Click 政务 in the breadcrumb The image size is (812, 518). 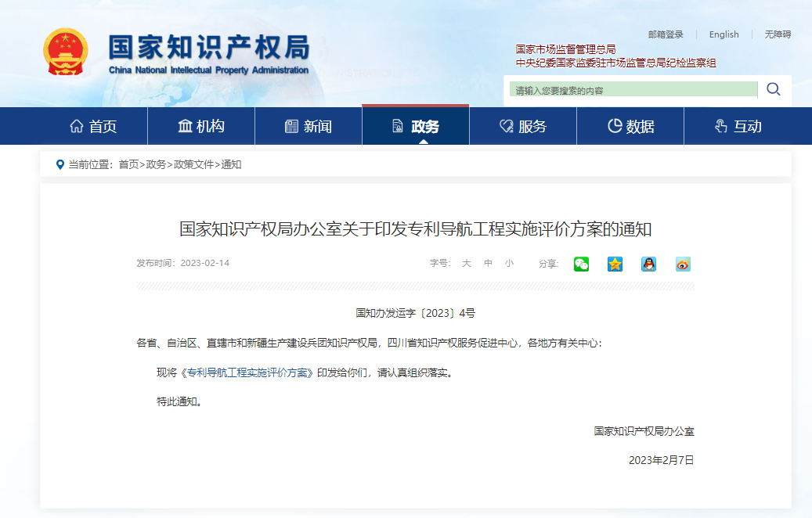156,164
